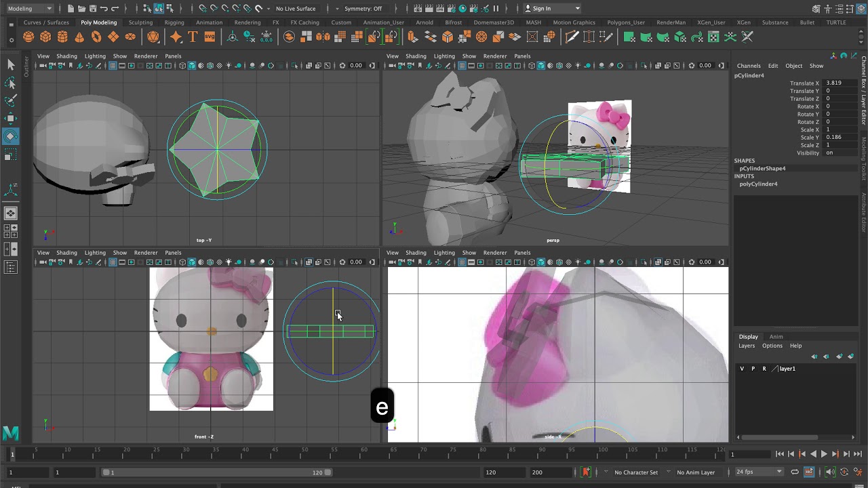Toggle the Channel Box panel icon

click(862, 8)
